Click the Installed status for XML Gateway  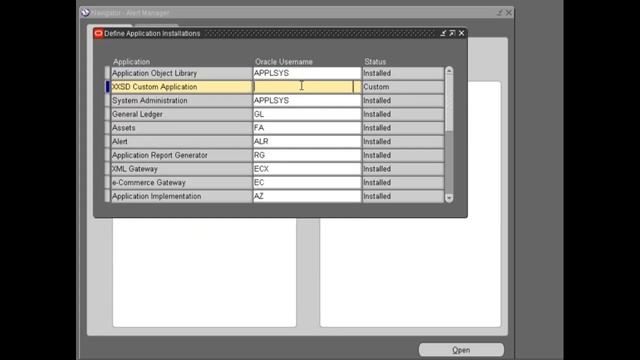click(x=403, y=169)
